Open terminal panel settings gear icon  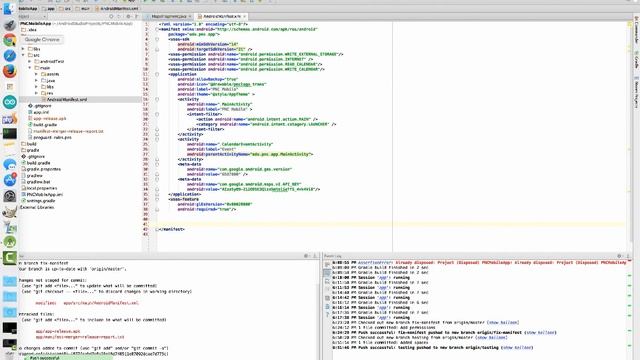click(x=306, y=256)
